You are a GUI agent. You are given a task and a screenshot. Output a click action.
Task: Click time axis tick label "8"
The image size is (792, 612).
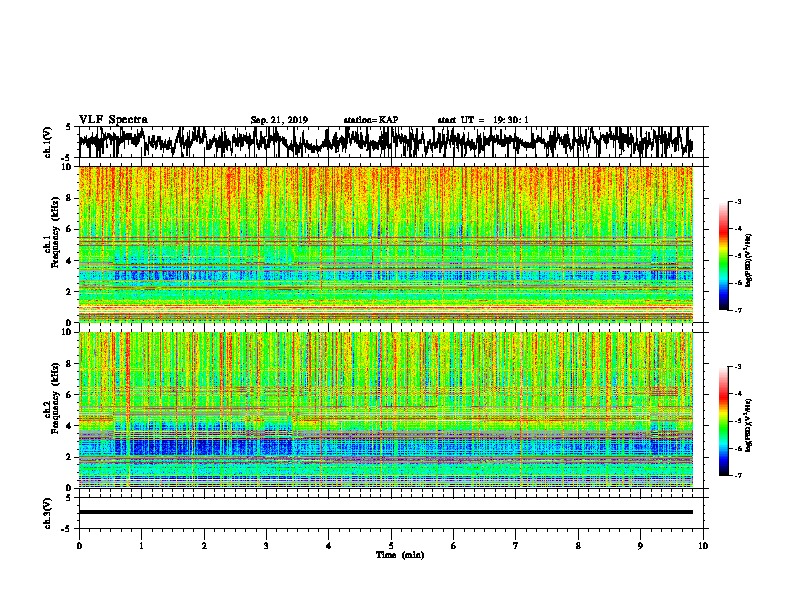point(578,546)
